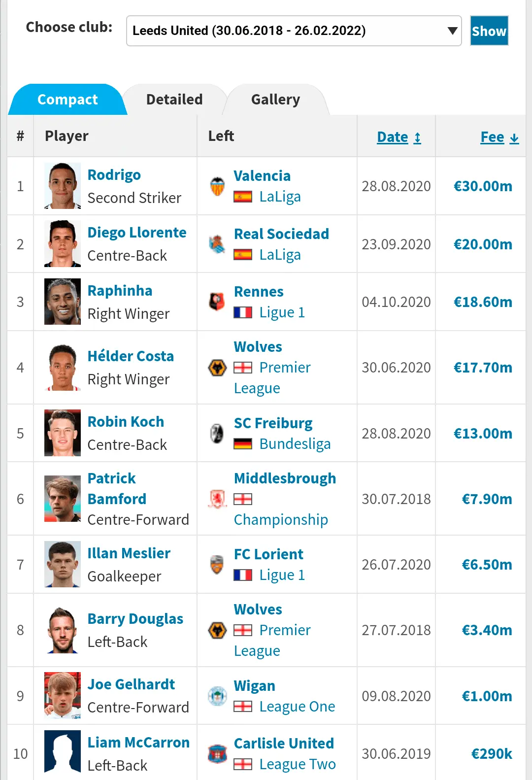Switch to the Detailed tab
Image resolution: width=532 pixels, height=780 pixels.
(174, 100)
